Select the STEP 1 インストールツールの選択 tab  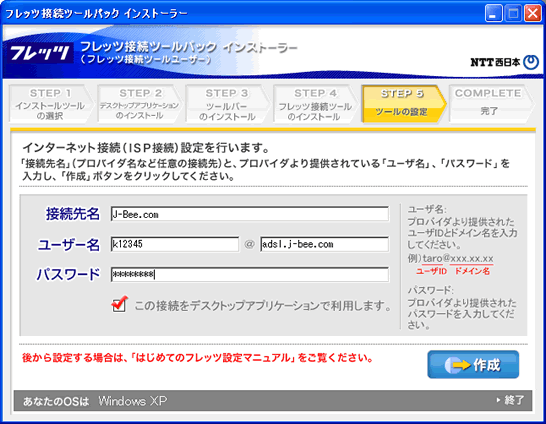point(50,104)
